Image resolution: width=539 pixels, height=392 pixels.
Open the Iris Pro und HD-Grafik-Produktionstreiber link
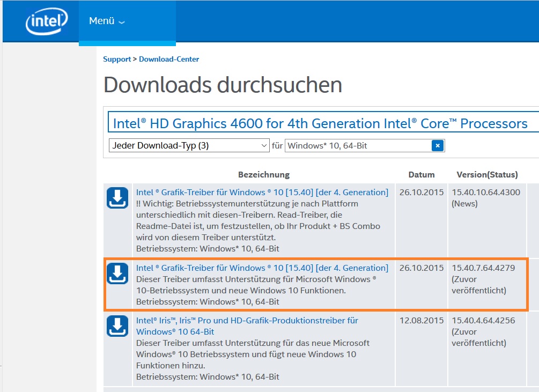pyautogui.click(x=247, y=326)
